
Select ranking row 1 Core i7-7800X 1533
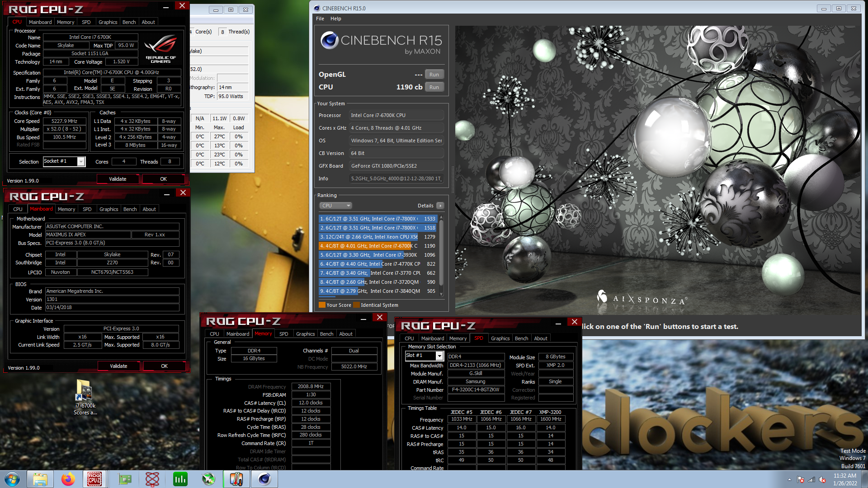coord(377,219)
